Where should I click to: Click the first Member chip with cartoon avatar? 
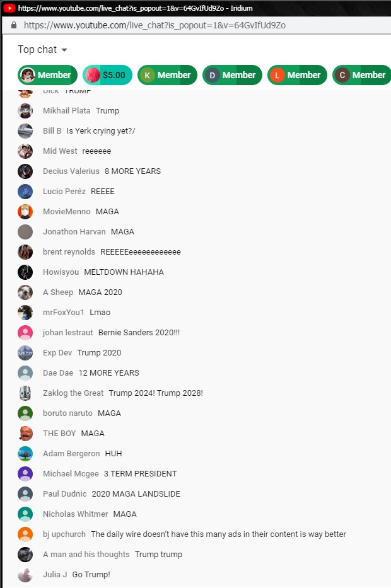tap(47, 75)
